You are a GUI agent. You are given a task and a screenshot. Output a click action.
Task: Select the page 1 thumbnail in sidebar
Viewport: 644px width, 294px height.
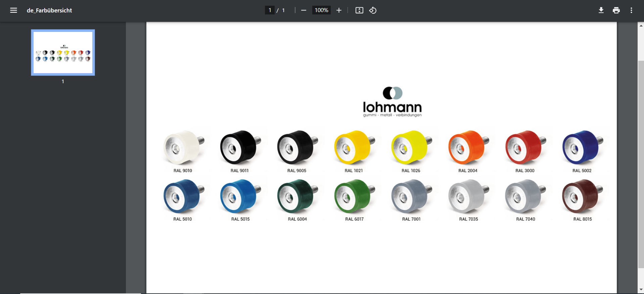click(63, 52)
